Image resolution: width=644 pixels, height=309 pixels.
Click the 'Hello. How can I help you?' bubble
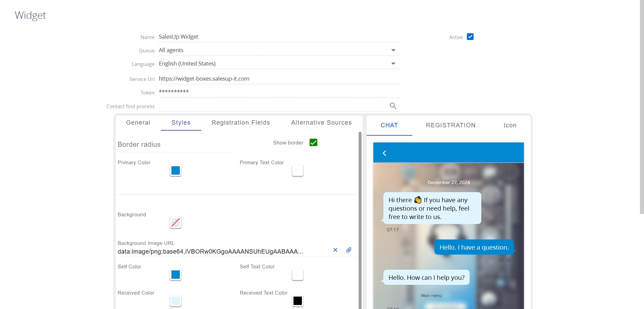pos(426,277)
